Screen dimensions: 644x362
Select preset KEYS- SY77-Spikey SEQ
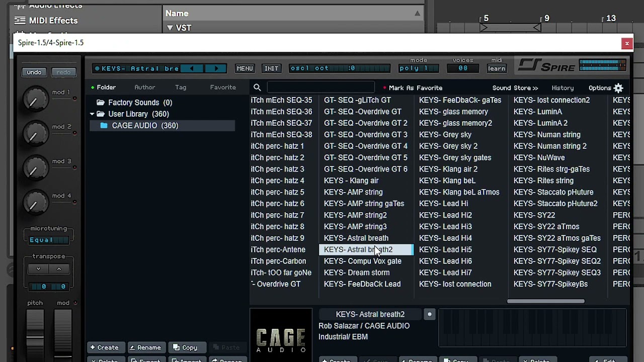(x=555, y=250)
